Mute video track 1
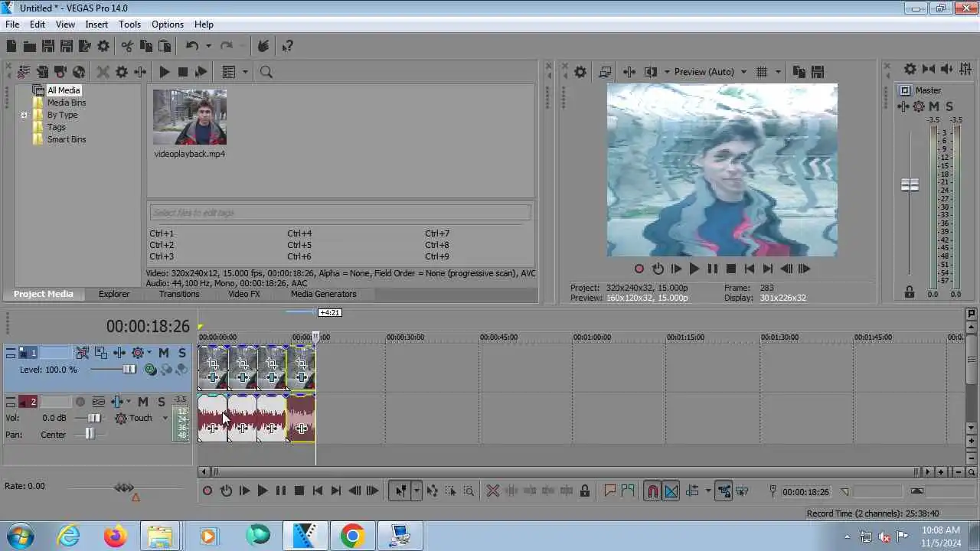Viewport: 980px width, 551px height. click(x=164, y=353)
